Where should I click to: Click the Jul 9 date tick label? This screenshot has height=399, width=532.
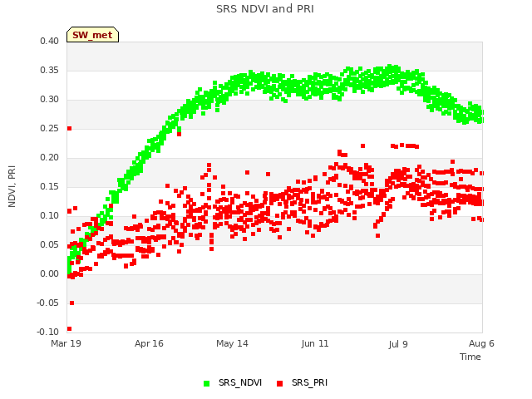tap(398, 344)
